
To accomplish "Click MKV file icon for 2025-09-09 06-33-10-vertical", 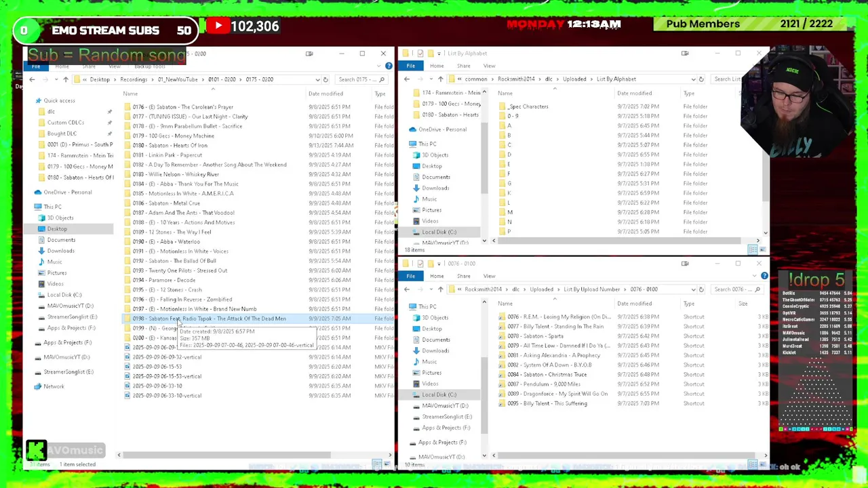I will [x=128, y=396].
